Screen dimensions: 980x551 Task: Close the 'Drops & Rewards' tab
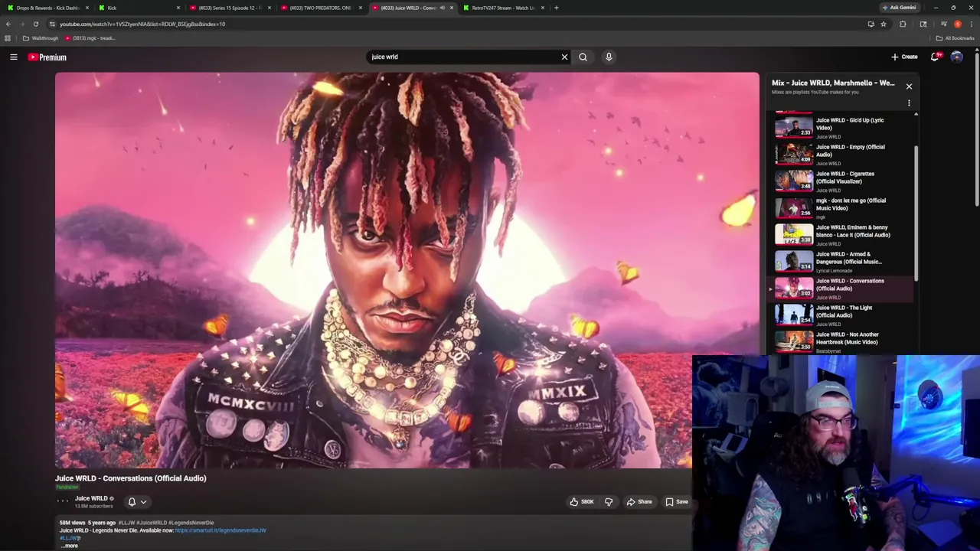[x=87, y=8]
